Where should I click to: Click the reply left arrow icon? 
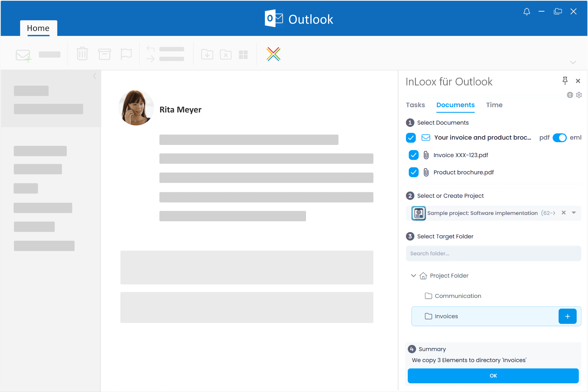(151, 49)
